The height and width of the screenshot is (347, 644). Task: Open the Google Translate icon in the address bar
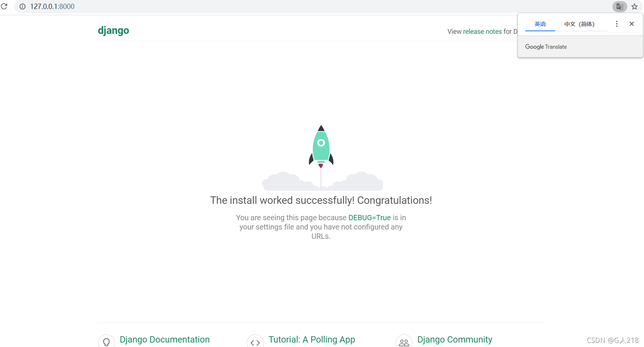tap(619, 6)
